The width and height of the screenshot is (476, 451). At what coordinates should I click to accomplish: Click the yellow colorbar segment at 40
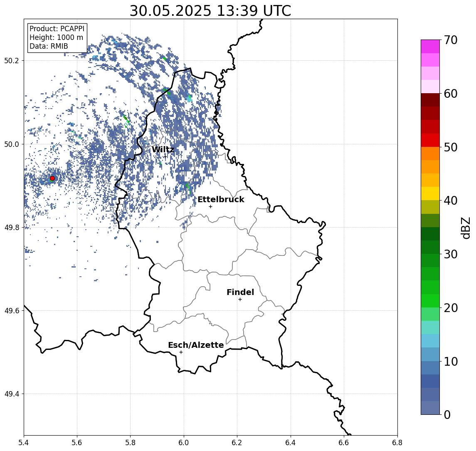pos(430,194)
